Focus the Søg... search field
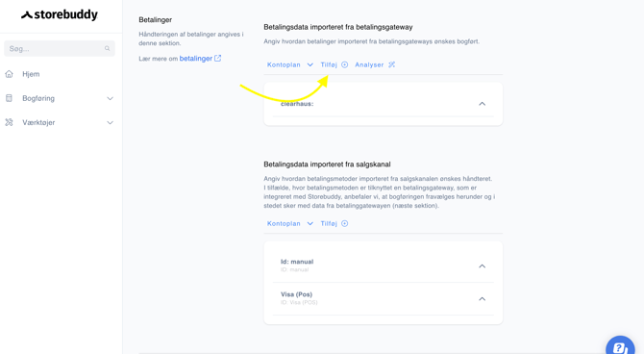 point(60,48)
